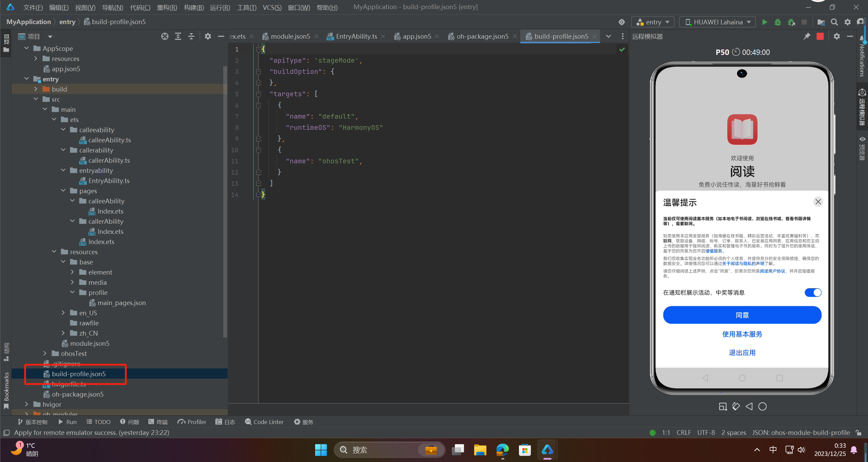Run the entry app with green play button
868x462 pixels.
[765, 22]
